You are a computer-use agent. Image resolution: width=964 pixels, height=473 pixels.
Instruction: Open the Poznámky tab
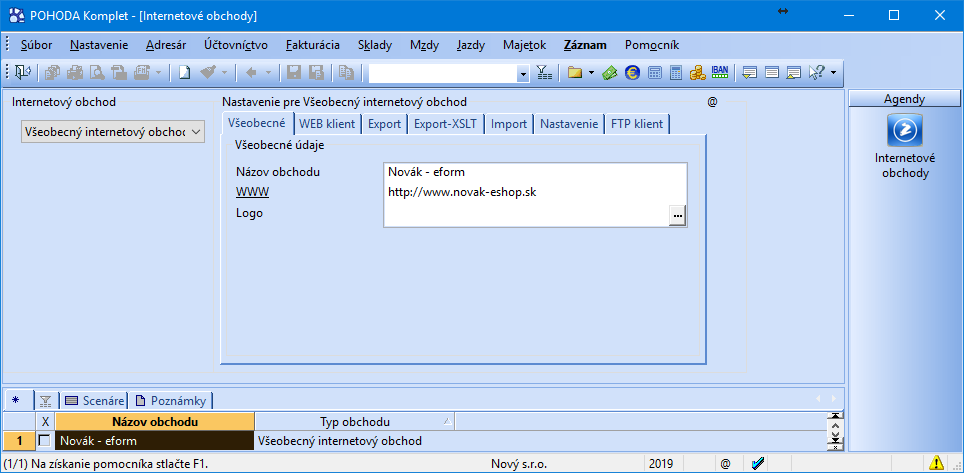coord(171,400)
